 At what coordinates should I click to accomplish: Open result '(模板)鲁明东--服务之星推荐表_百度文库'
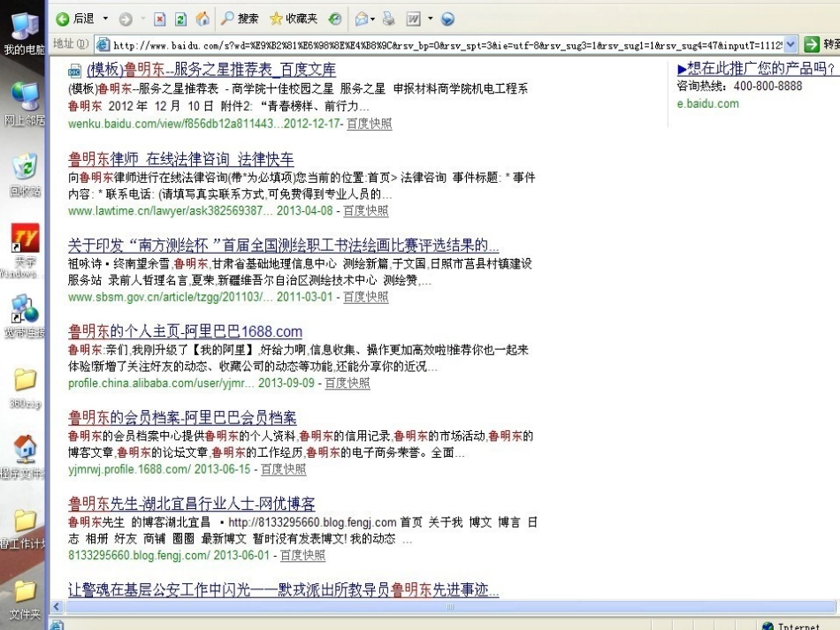[211, 70]
